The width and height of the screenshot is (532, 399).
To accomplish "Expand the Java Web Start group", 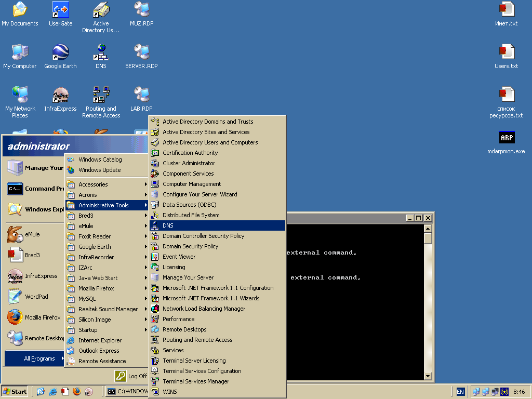I will [107, 278].
